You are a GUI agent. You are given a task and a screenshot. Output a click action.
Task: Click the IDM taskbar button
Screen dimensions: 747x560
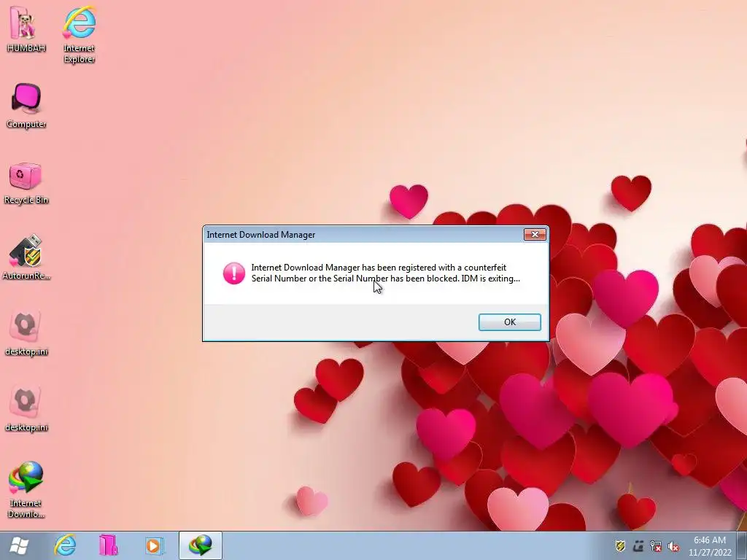pos(200,545)
